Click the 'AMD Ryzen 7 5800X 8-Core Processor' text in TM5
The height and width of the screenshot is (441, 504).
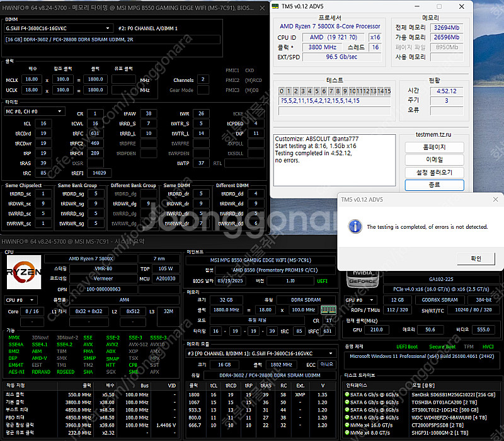(x=329, y=26)
